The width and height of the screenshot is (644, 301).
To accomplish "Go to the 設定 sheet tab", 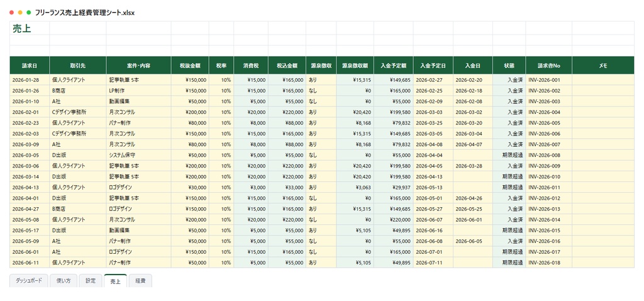I will (x=91, y=281).
